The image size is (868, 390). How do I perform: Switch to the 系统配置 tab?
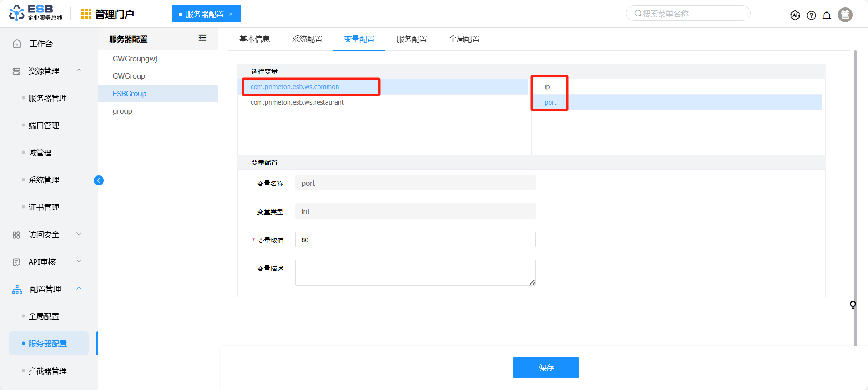point(307,39)
